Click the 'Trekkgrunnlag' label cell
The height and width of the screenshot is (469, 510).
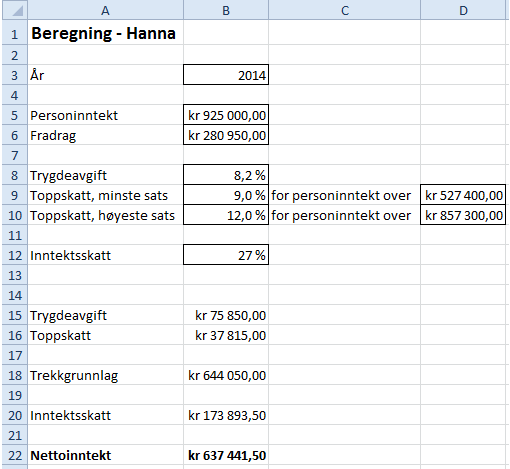tap(105, 375)
